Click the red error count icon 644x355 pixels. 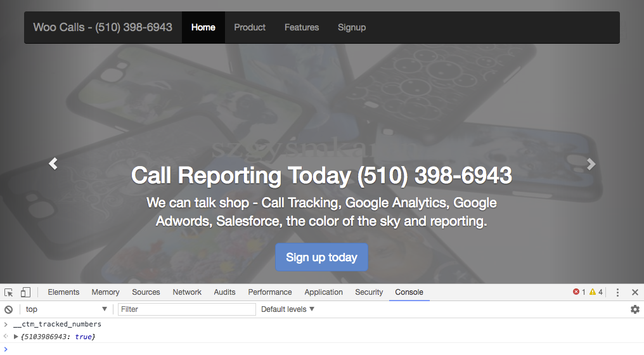tap(576, 292)
